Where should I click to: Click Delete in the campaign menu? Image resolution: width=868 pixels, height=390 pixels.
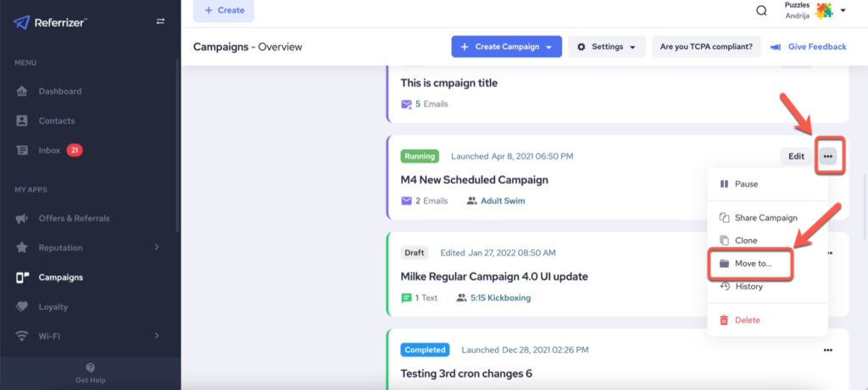pyautogui.click(x=747, y=320)
